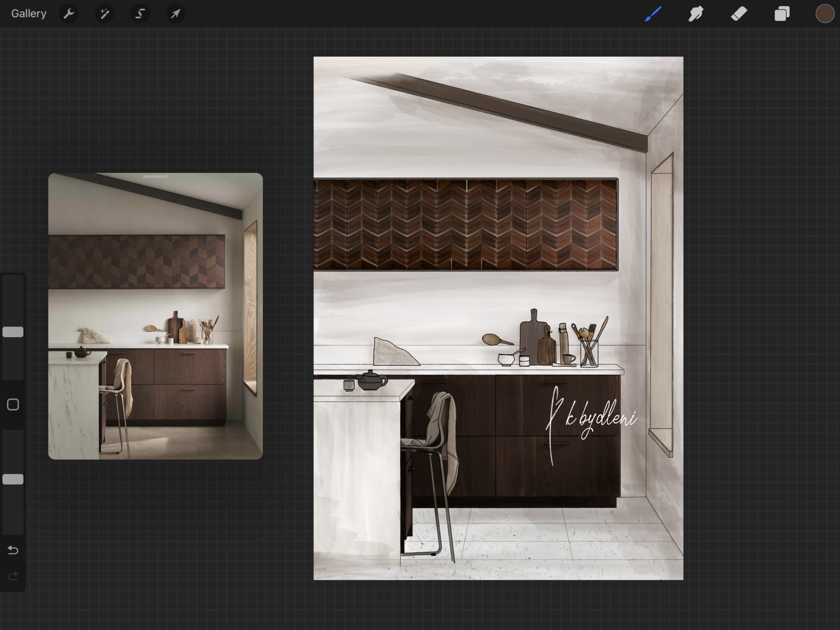Click the chevron cabinets in the drawing
Viewport: 840px width, 630px height.
coord(465,225)
